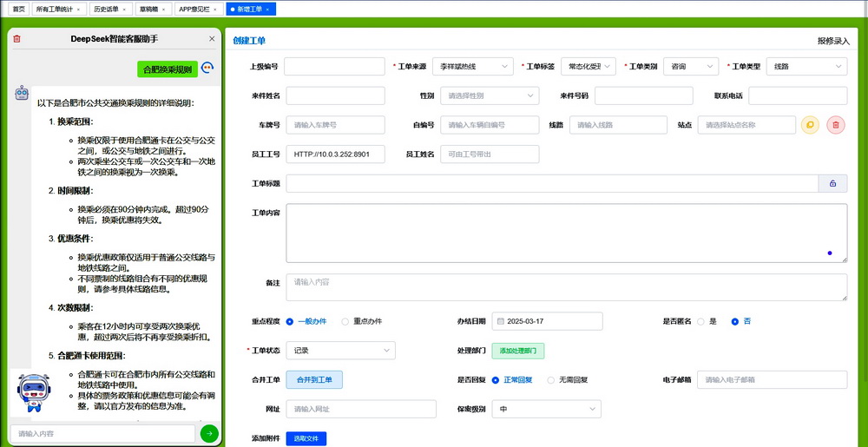
Task: Choose 无需回复 radio option
Action: [568, 380]
